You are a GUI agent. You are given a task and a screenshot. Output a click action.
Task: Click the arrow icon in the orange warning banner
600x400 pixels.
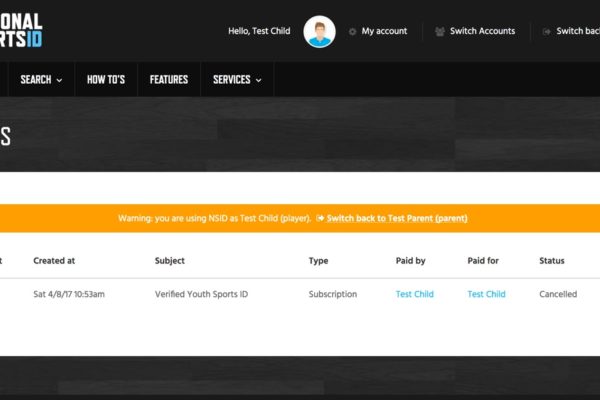[320, 218]
